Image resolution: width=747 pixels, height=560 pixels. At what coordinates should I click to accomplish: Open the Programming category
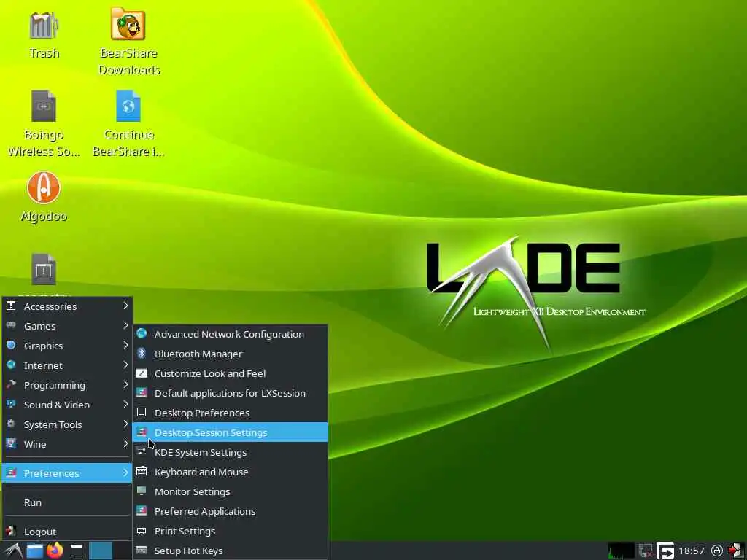point(67,385)
